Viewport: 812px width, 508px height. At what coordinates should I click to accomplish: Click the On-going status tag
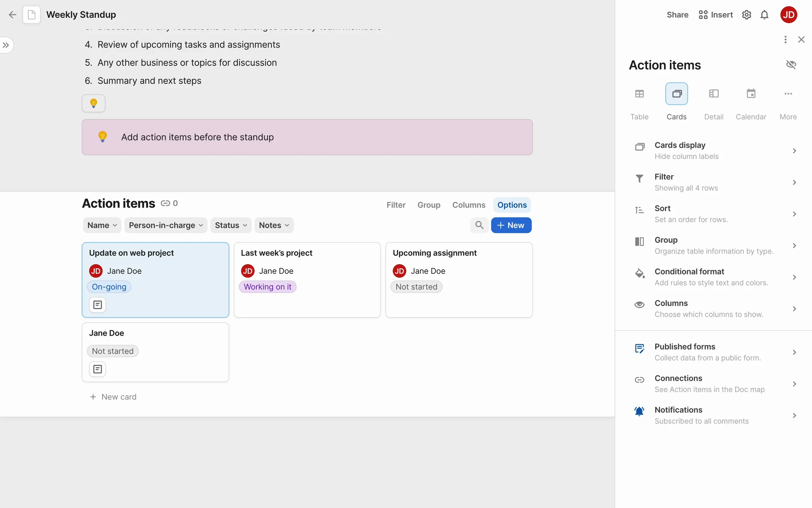(109, 287)
